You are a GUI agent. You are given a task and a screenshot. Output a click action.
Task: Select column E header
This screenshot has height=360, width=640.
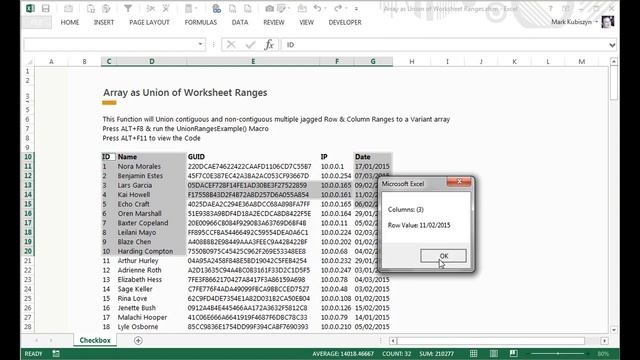click(253, 61)
